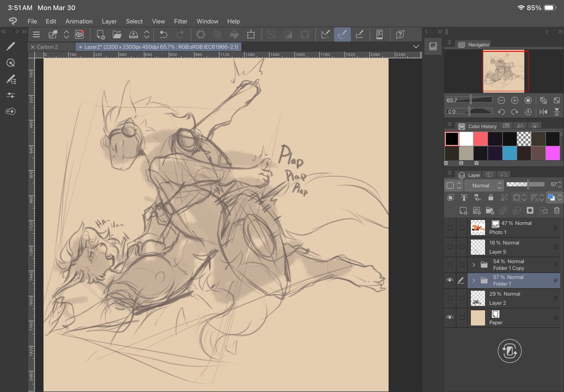Redo using the forward arrow icon
This screenshot has height=392, width=564.
click(180, 34)
